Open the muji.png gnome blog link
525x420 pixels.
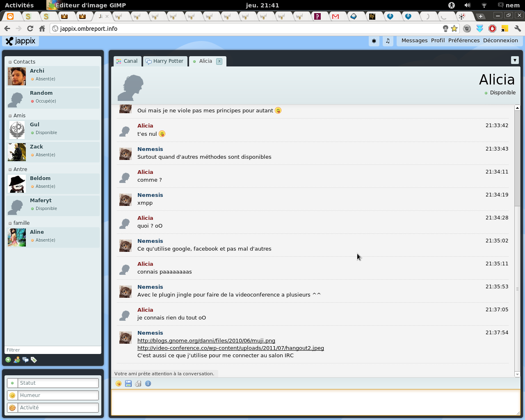pos(206,340)
